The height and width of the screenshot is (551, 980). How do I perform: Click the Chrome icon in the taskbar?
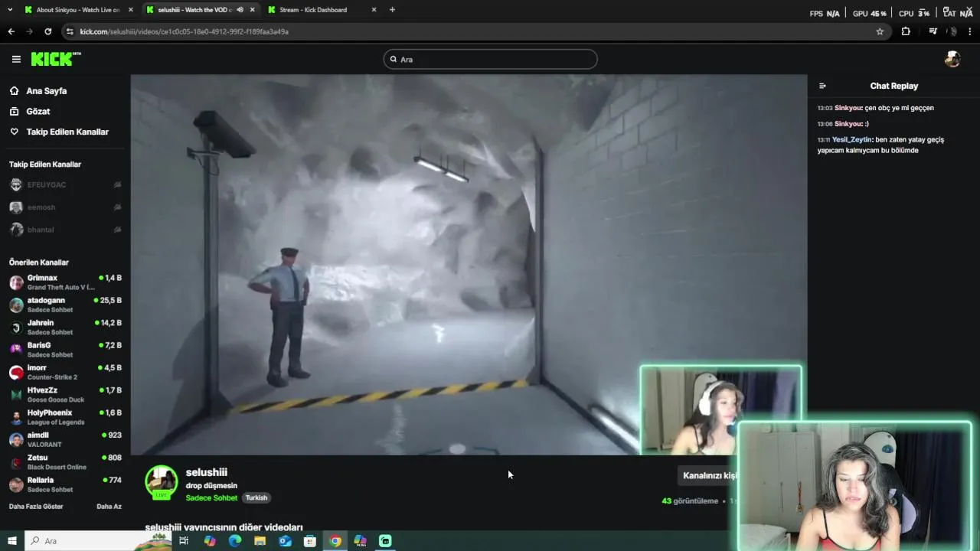[x=335, y=541]
